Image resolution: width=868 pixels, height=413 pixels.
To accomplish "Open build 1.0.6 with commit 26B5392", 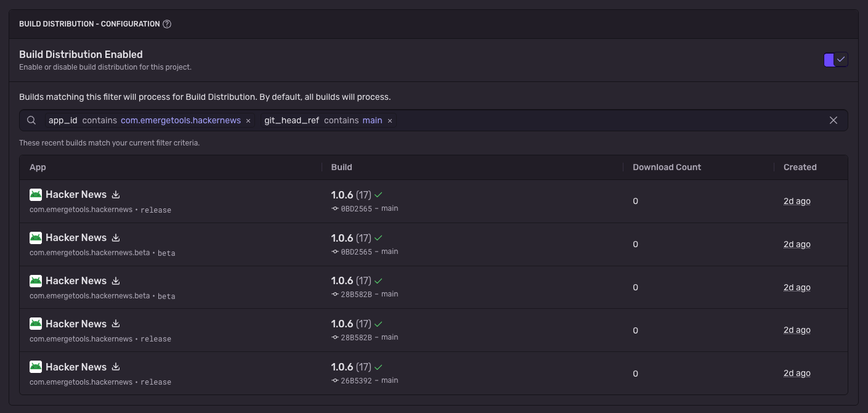I will [342, 367].
